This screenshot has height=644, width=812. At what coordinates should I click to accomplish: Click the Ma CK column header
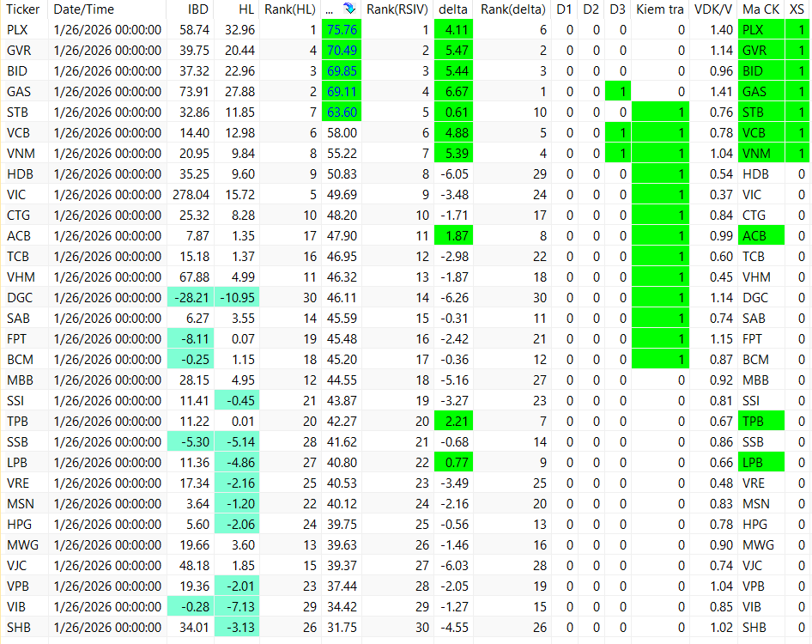click(760, 9)
